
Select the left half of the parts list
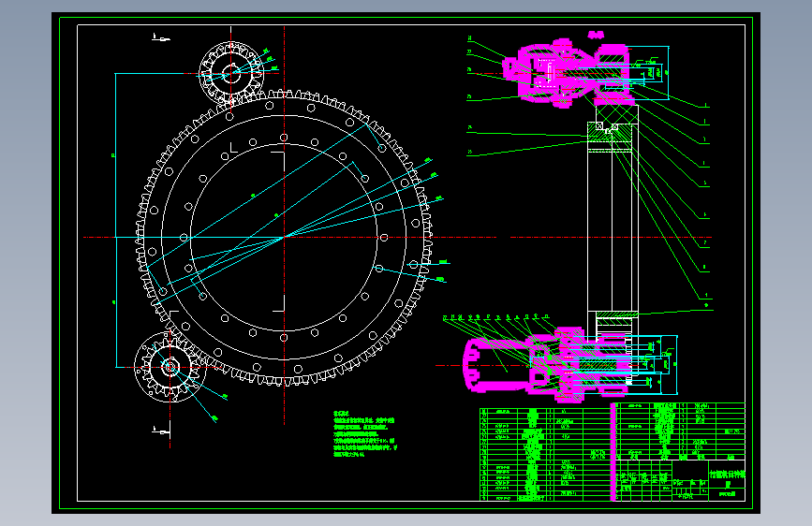pyautogui.click(x=547, y=455)
